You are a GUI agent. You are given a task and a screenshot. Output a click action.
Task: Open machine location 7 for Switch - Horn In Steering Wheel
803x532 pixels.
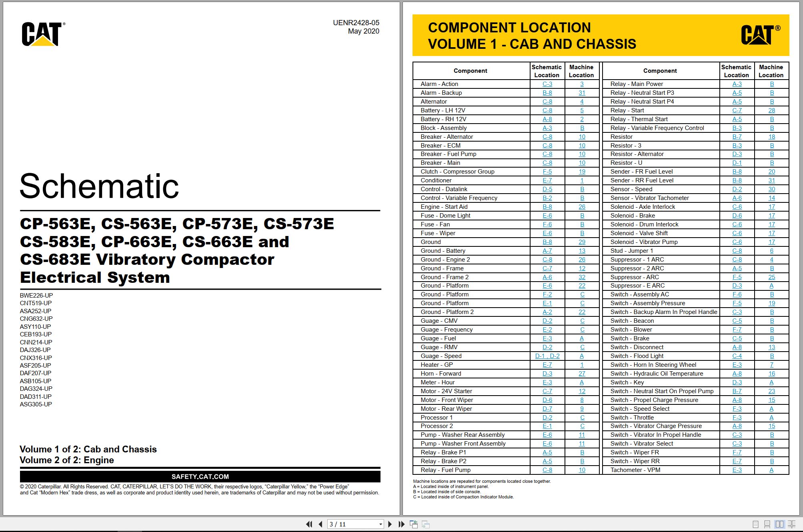coord(772,365)
